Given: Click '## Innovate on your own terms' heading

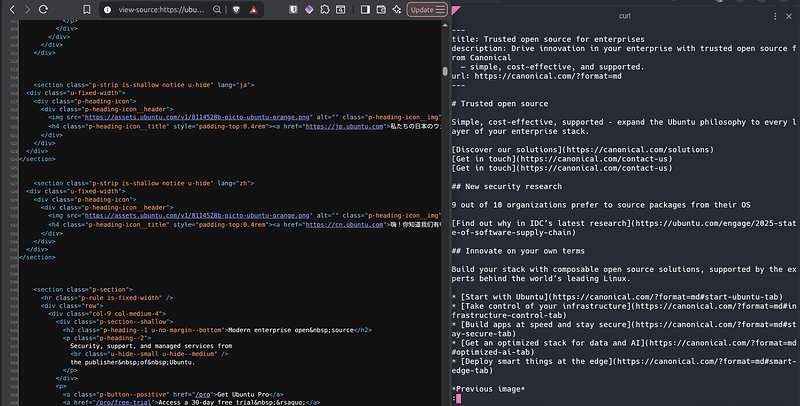Looking at the screenshot, I should coord(518,251).
